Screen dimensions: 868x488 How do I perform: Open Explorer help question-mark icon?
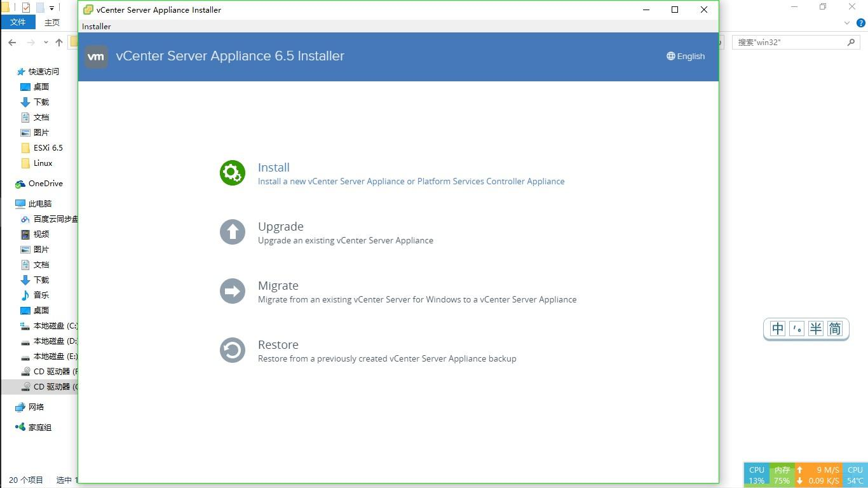point(861,23)
